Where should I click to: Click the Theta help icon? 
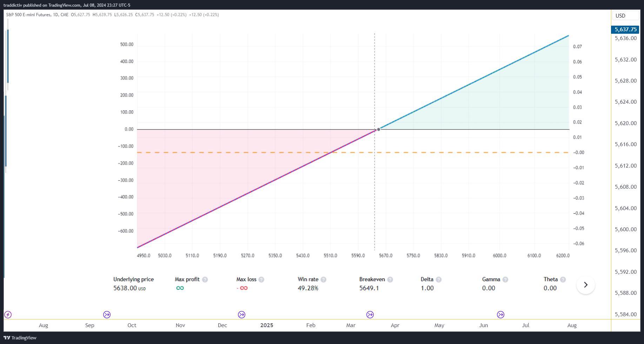(x=563, y=279)
